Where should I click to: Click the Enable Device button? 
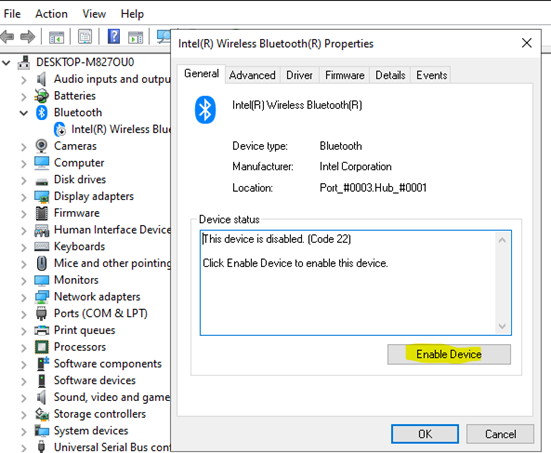[x=449, y=354]
